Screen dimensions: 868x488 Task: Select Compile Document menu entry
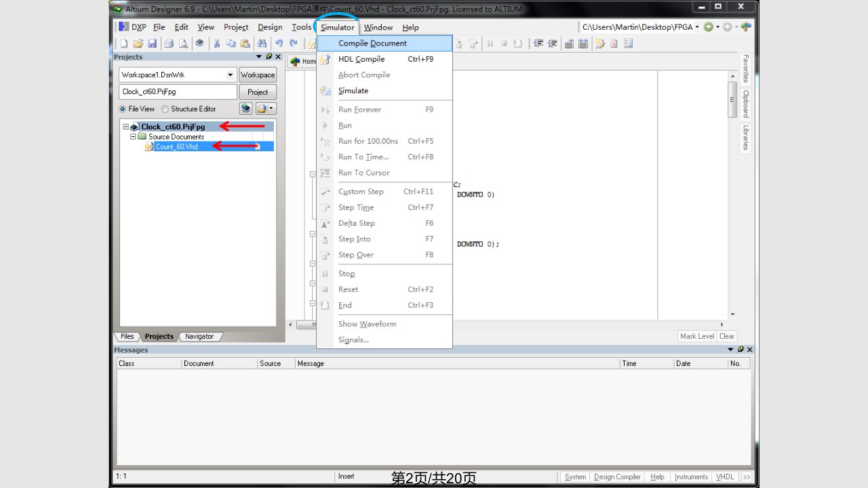point(384,43)
